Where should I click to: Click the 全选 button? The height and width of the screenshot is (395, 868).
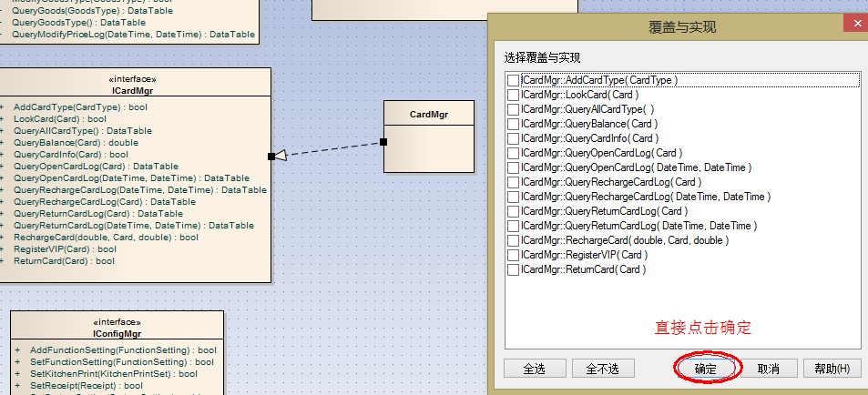point(535,369)
